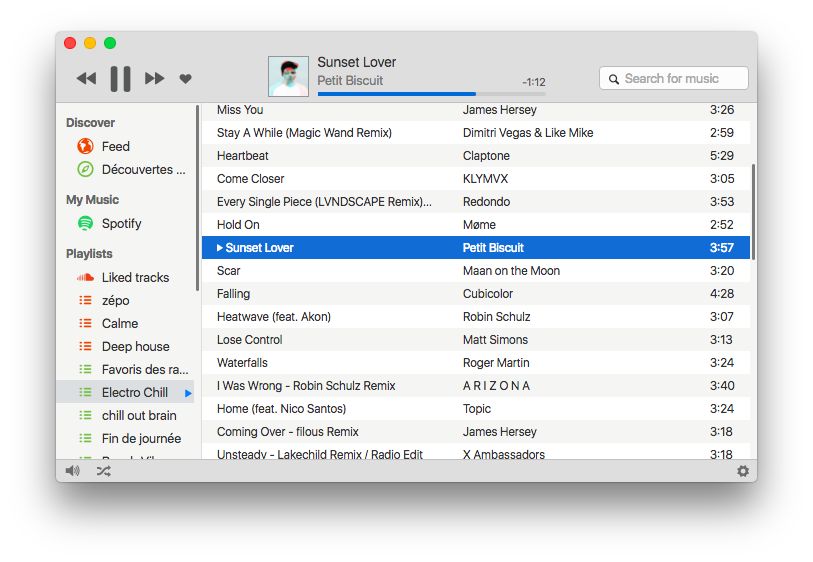Viewport: 813px width, 562px height.
Task: Select Favoris des ra... playlist icon
Action: click(x=85, y=369)
